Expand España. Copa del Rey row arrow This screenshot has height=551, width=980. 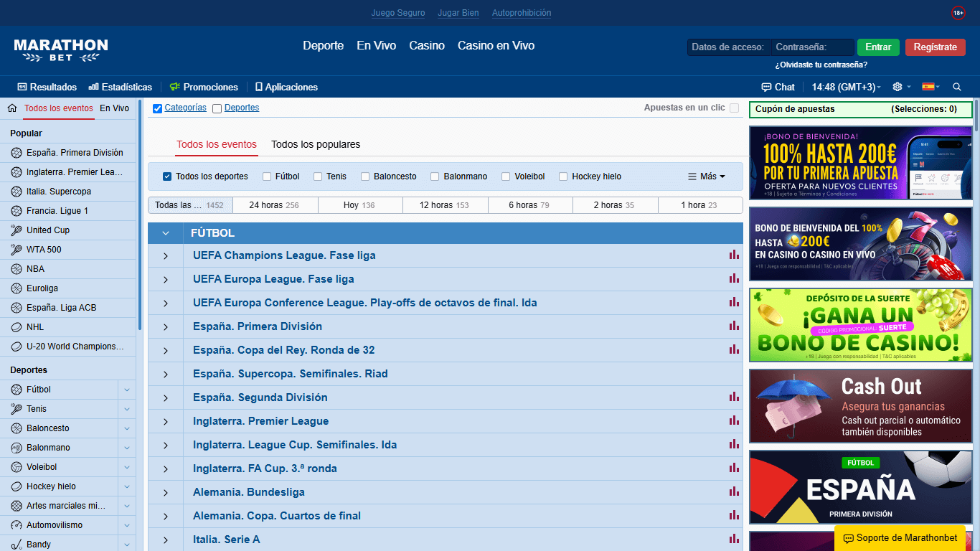(x=166, y=350)
